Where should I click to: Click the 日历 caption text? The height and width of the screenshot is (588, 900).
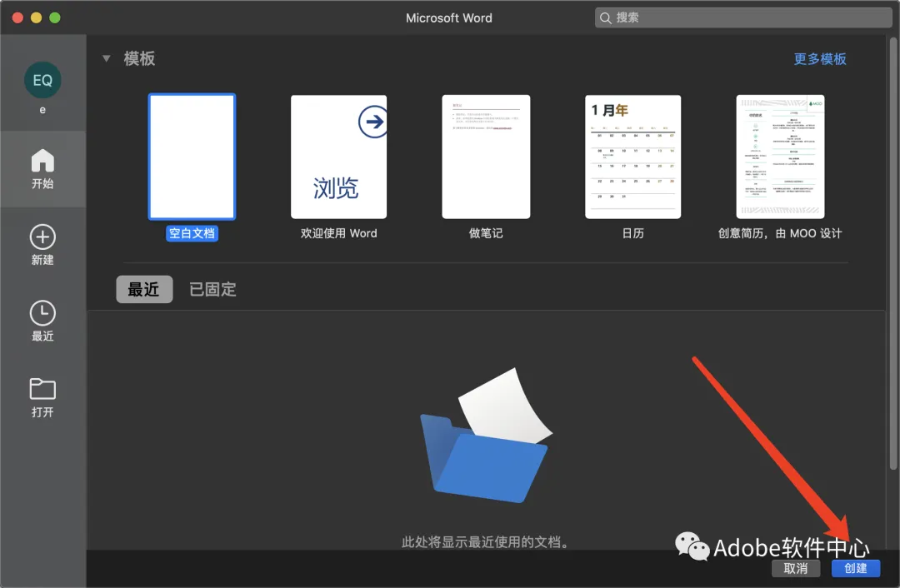[633, 233]
